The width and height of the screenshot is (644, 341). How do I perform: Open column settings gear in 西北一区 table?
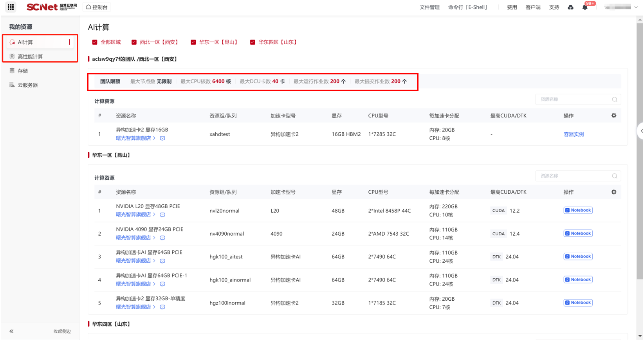613,115
